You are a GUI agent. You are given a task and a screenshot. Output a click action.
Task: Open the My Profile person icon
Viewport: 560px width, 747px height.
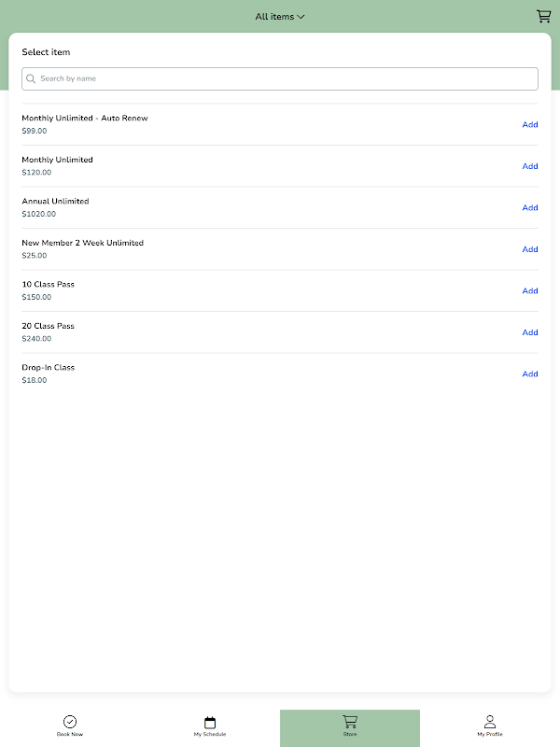point(490,722)
